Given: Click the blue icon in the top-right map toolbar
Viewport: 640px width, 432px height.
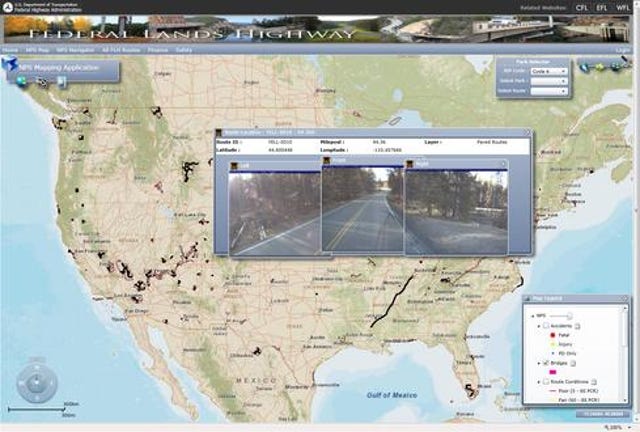Looking at the screenshot, I should [584, 67].
